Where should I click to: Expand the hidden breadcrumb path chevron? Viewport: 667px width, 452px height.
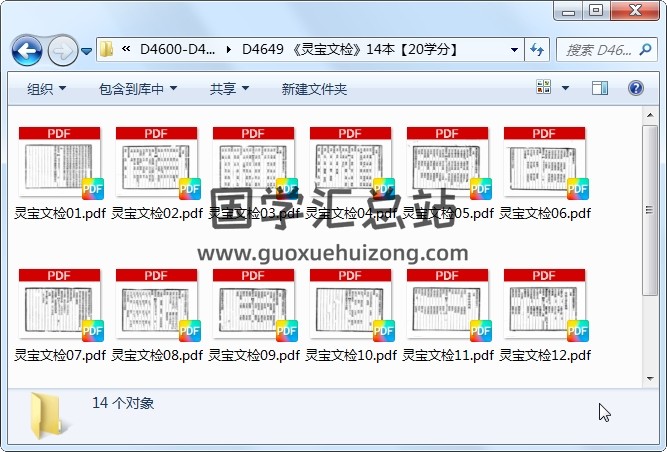tap(126, 49)
